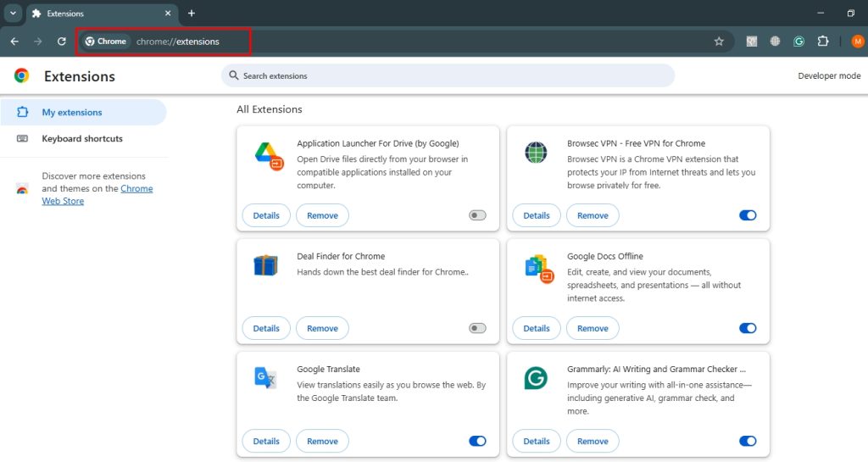Close the Extensions tab
This screenshot has height=462, width=868.
(x=168, y=14)
